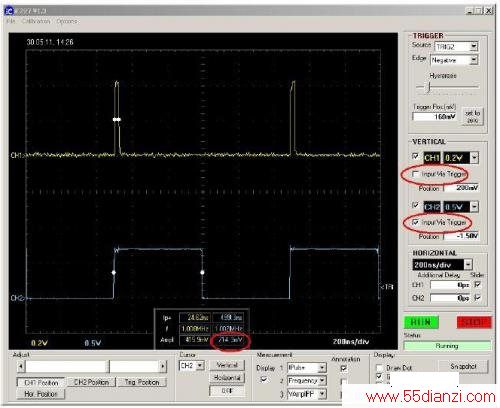The width and height of the screenshot is (500, 408).
Task: Click the green RUN button
Action: point(421,322)
